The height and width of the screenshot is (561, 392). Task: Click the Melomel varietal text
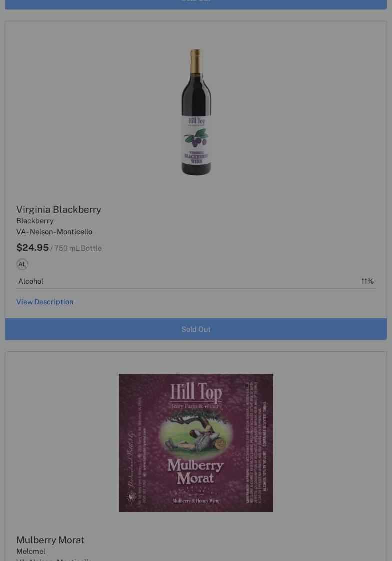point(31,551)
